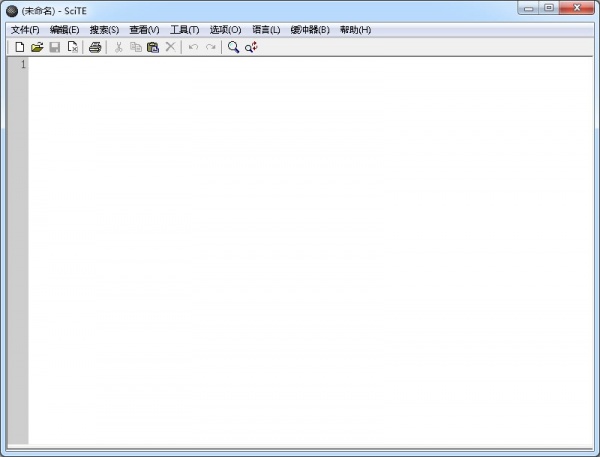Click the Cut scissors icon
The width and height of the screenshot is (600, 457).
point(118,47)
